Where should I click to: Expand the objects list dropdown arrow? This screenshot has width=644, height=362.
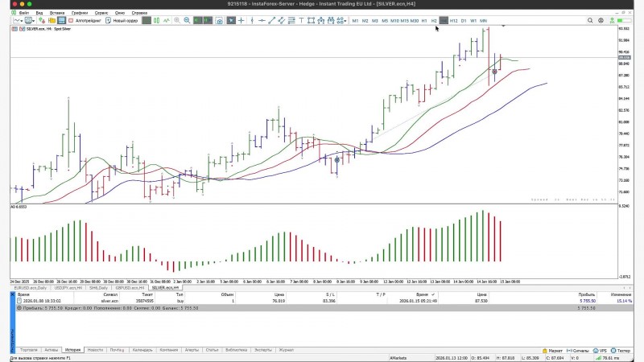pos(345,21)
